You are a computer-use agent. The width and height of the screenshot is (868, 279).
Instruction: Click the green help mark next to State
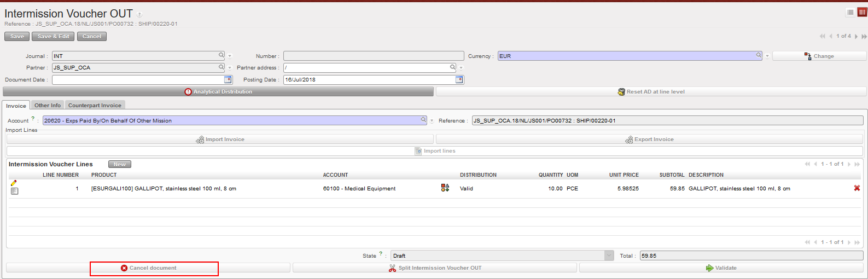pos(381,253)
